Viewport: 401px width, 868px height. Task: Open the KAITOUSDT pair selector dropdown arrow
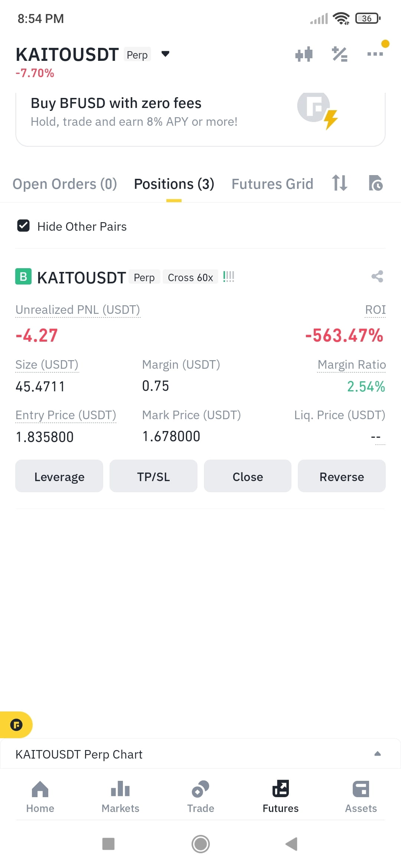coord(166,54)
